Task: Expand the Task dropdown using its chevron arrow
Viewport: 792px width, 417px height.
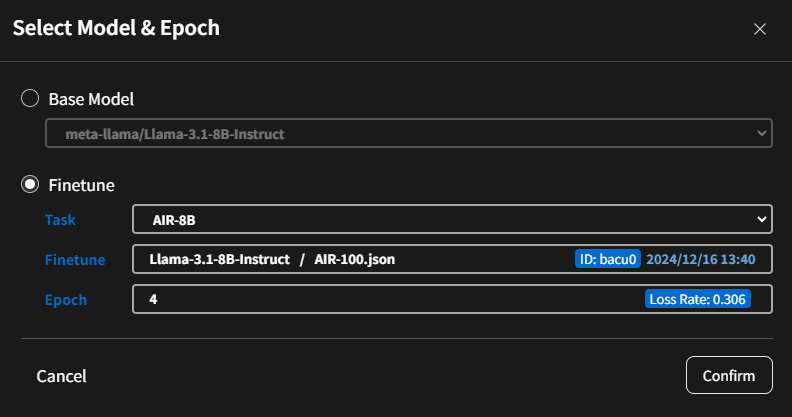Action: [762, 218]
